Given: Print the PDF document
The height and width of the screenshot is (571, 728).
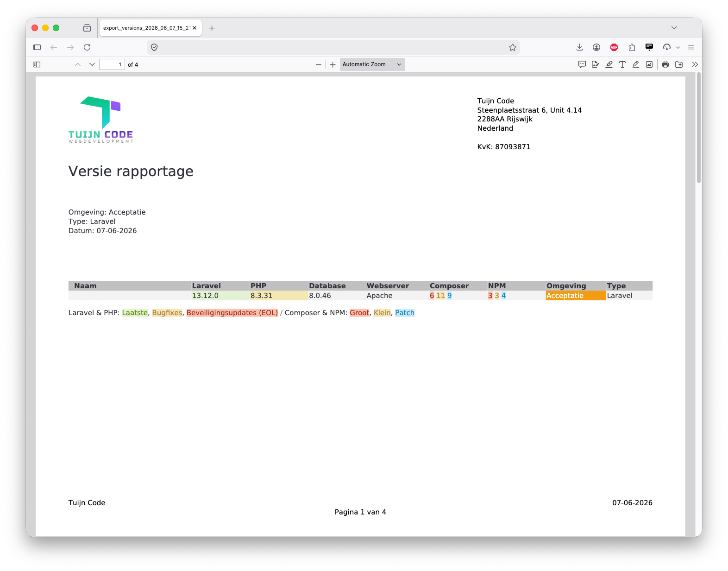Looking at the screenshot, I should tap(665, 64).
